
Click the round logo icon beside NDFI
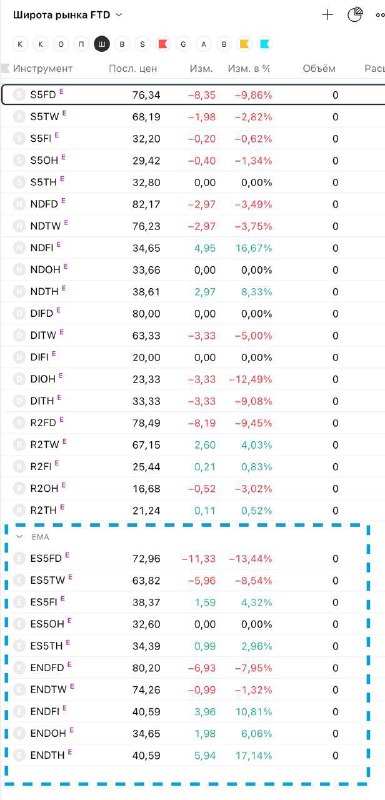click(19, 248)
